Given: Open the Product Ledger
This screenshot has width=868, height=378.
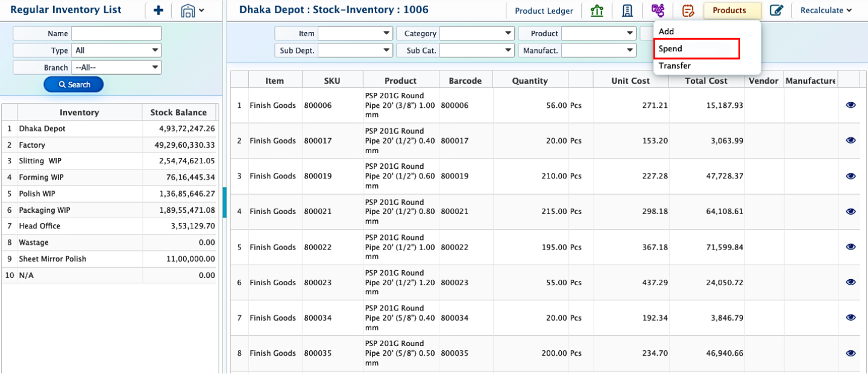Looking at the screenshot, I should [544, 11].
